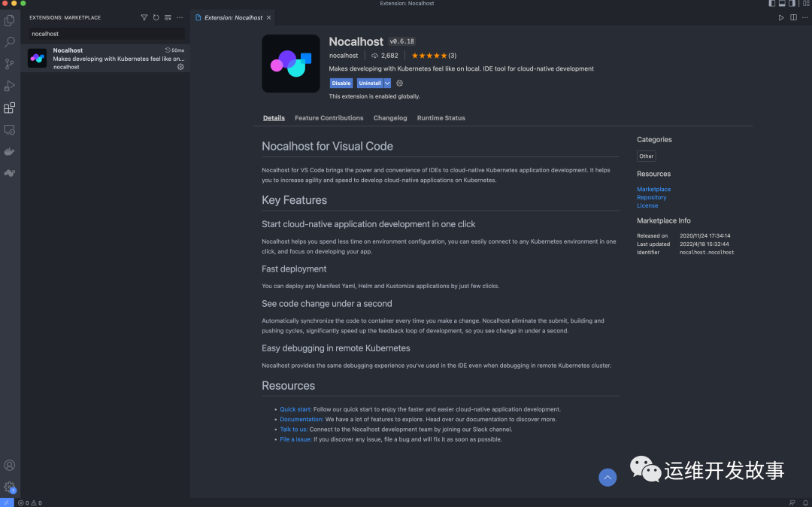Viewport: 812px width, 507px height.
Task: Open the Docker whale view
Action: [9, 151]
